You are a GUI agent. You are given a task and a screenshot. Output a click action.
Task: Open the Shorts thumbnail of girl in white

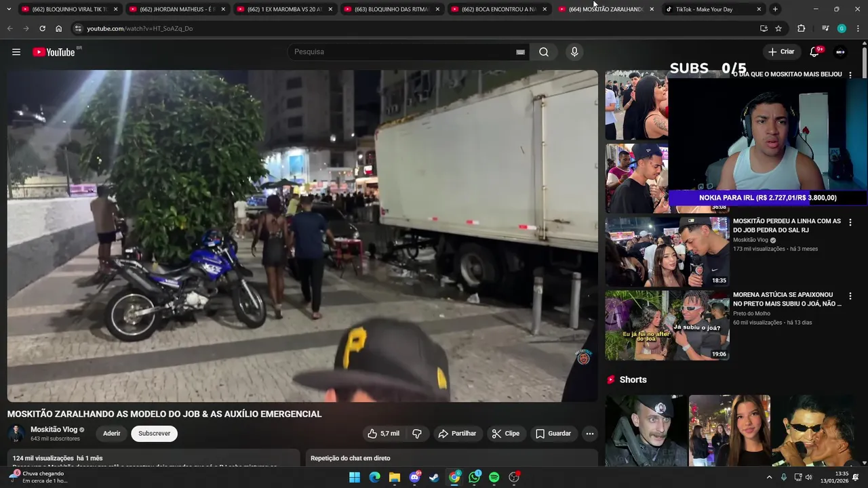[730, 430]
